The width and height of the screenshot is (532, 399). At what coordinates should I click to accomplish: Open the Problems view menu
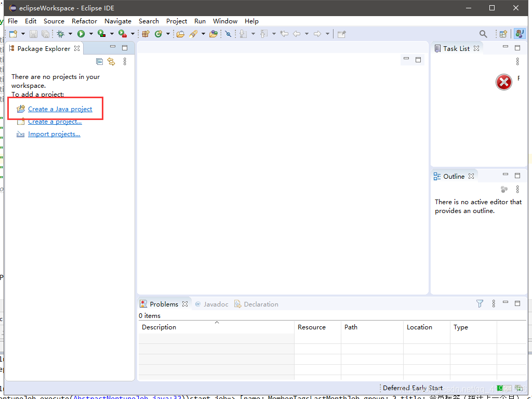click(x=494, y=303)
